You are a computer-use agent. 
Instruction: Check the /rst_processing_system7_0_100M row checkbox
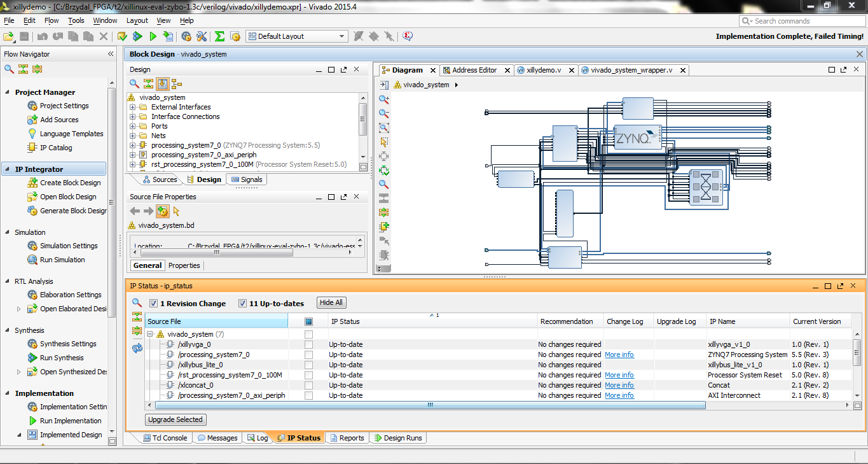(x=308, y=375)
